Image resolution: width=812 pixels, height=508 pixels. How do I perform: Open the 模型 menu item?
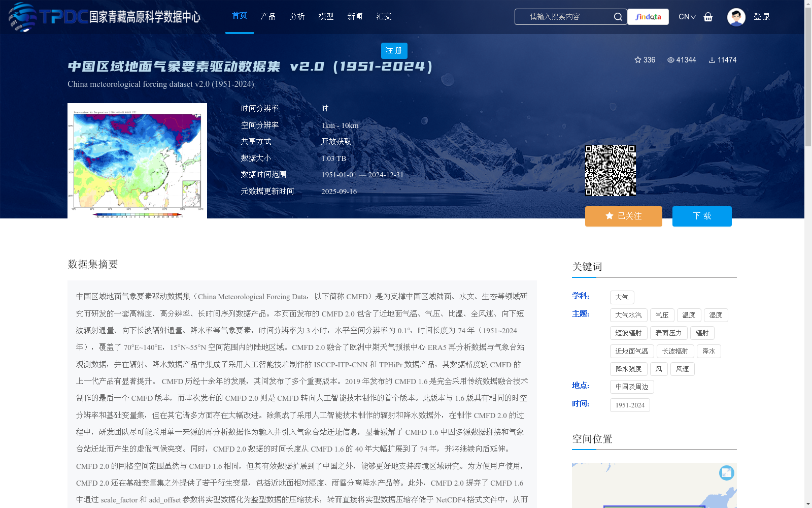point(326,16)
